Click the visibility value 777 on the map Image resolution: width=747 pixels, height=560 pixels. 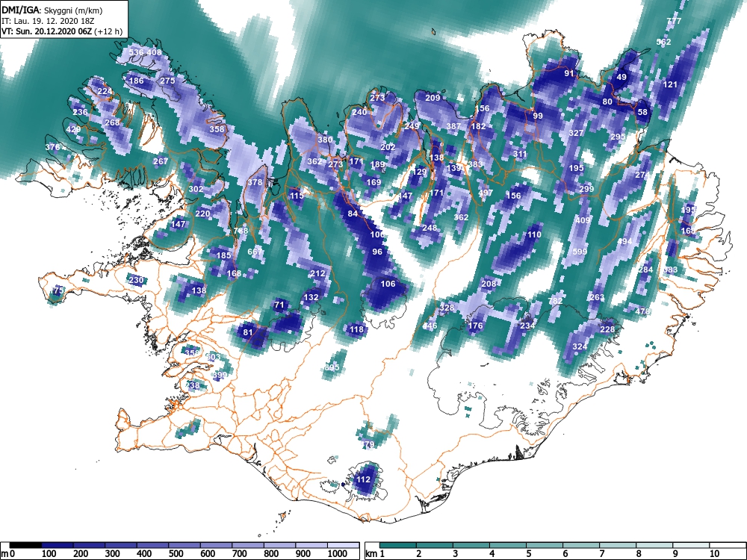[x=674, y=21]
